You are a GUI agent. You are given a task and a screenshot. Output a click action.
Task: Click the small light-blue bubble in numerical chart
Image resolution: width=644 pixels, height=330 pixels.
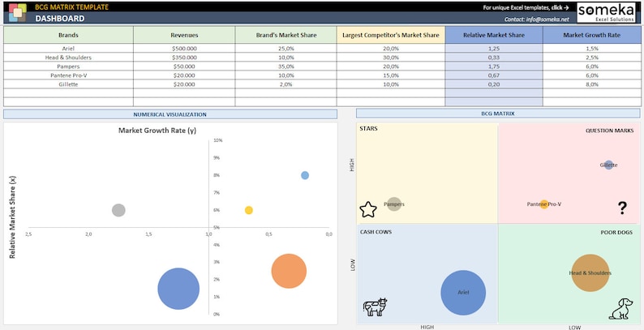pyautogui.click(x=305, y=175)
